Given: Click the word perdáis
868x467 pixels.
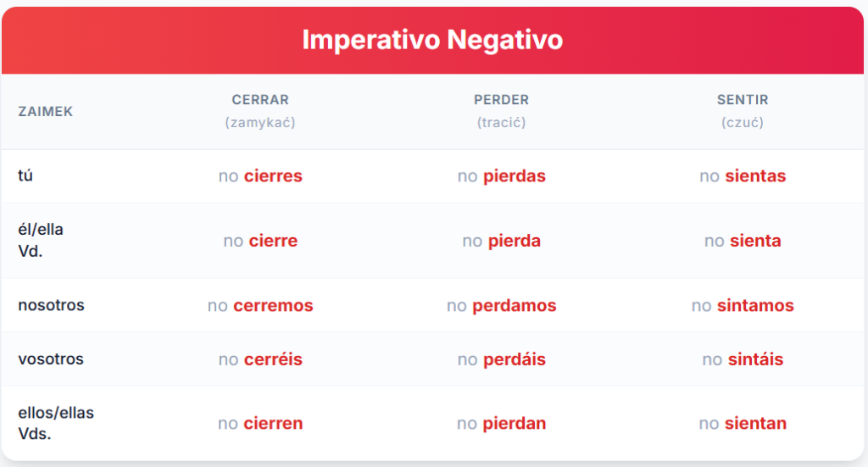Looking at the screenshot, I should pyautogui.click(x=515, y=359).
